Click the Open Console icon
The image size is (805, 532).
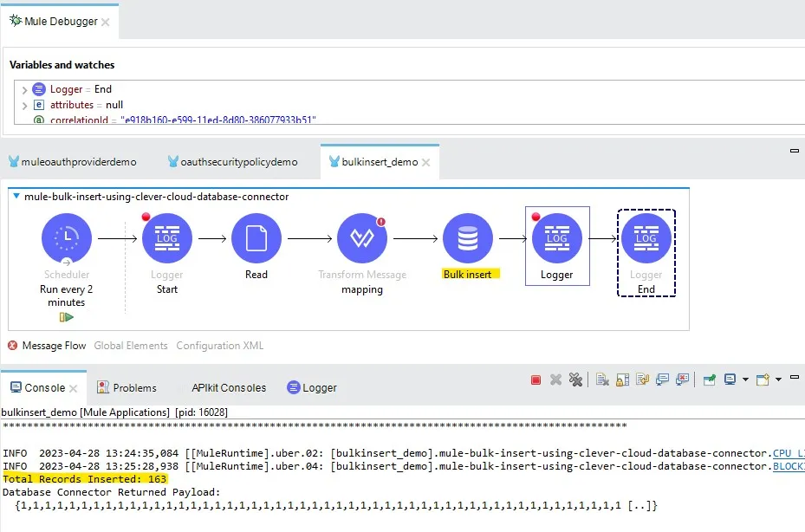pos(763,380)
